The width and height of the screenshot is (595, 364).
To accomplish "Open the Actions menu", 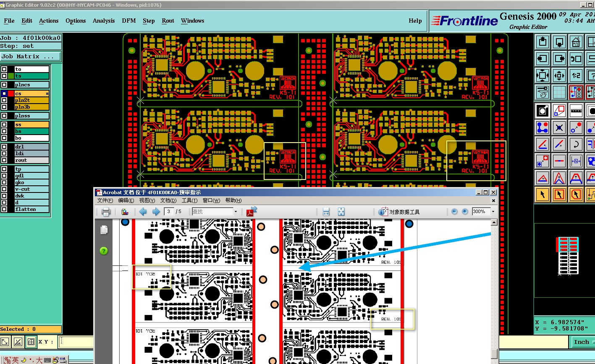I will tap(49, 21).
